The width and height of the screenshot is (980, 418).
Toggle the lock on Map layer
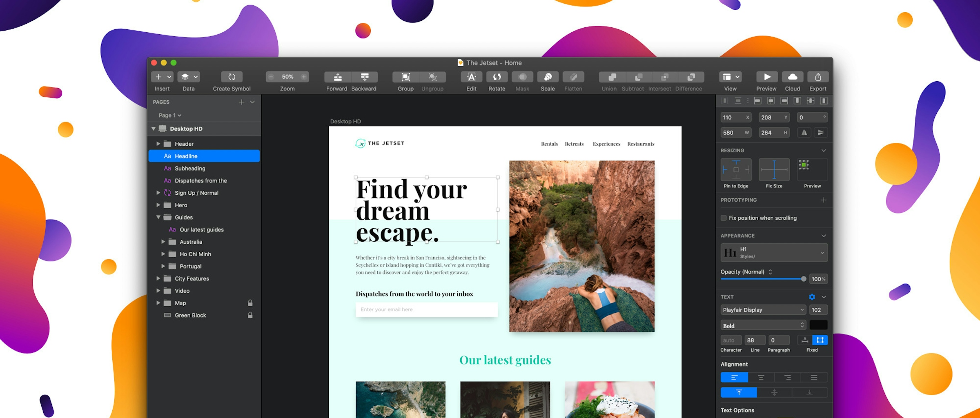click(250, 303)
